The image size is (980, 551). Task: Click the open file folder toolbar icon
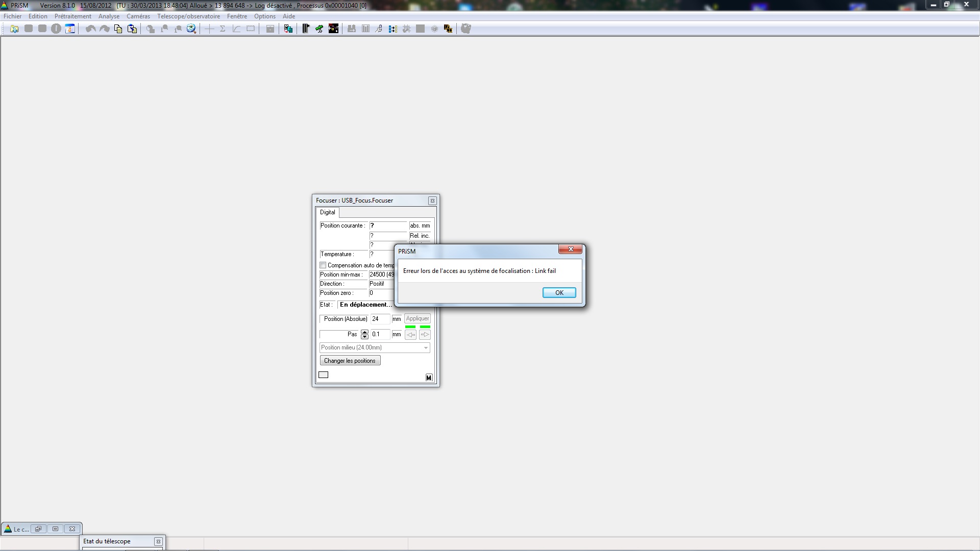pyautogui.click(x=14, y=29)
